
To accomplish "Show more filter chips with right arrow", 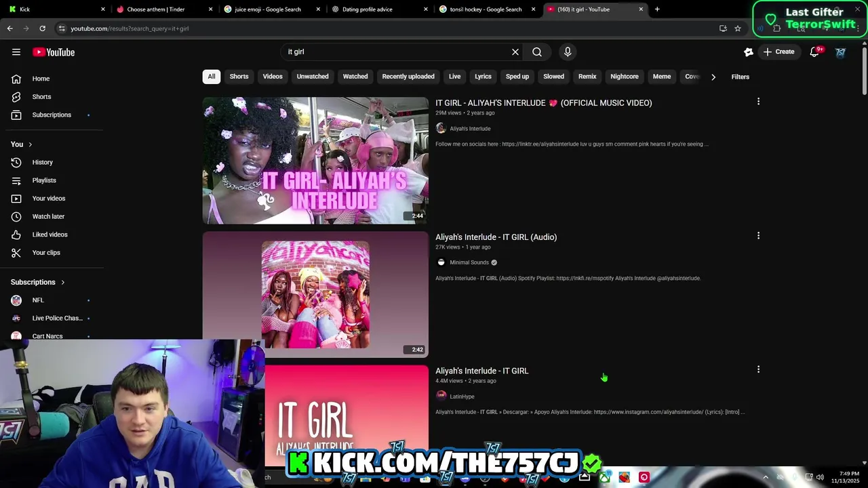I will pyautogui.click(x=713, y=77).
